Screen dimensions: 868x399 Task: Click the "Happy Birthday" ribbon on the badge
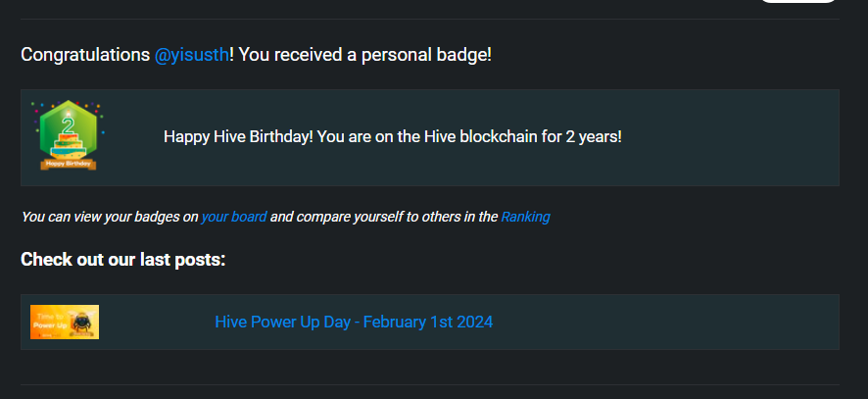click(x=69, y=163)
